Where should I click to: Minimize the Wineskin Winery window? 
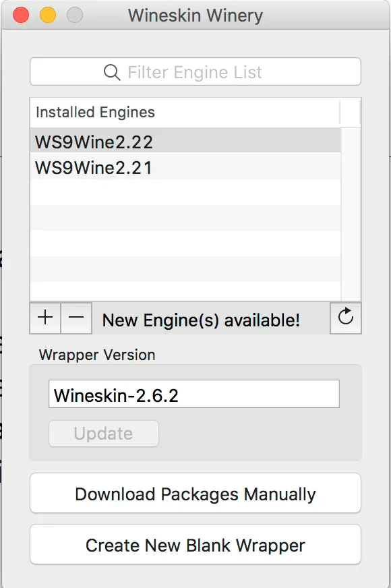(48, 15)
